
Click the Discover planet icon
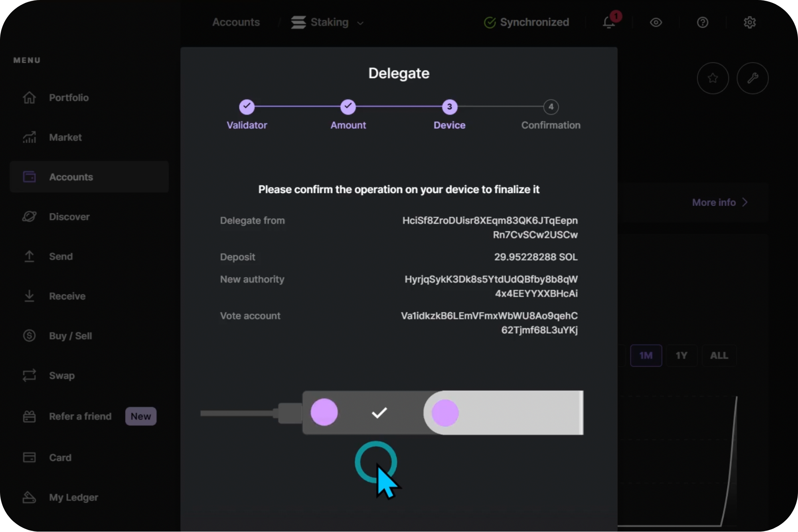click(29, 217)
